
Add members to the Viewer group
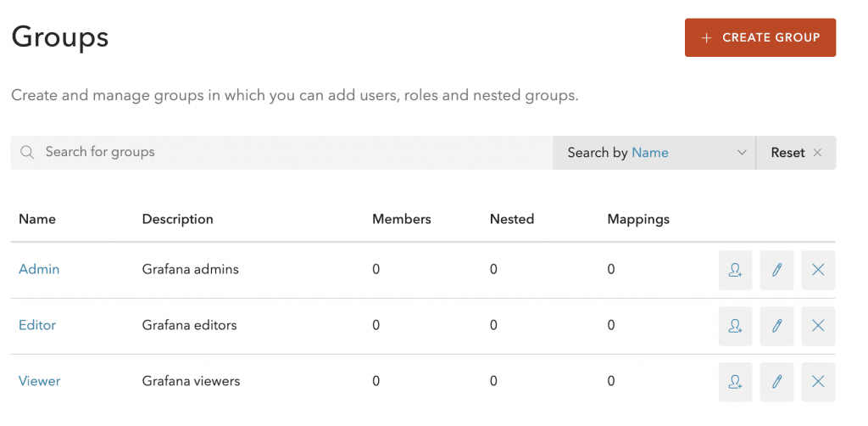[735, 382]
